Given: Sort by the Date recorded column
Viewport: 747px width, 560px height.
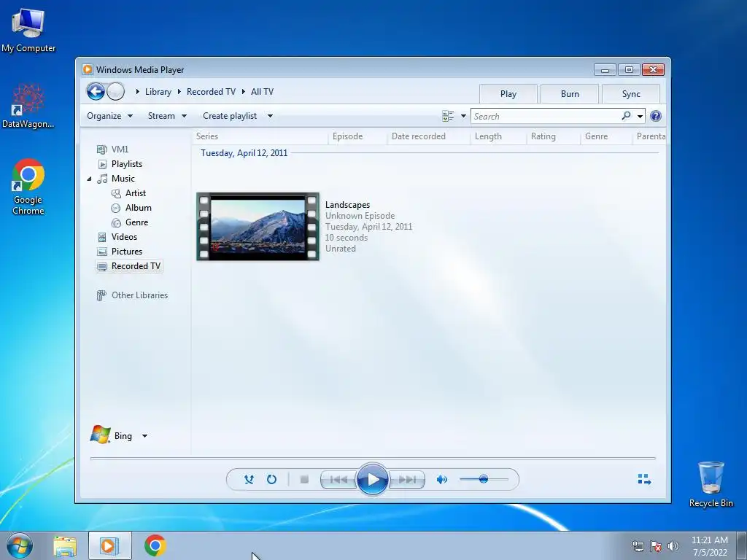Looking at the screenshot, I should pos(429,136).
